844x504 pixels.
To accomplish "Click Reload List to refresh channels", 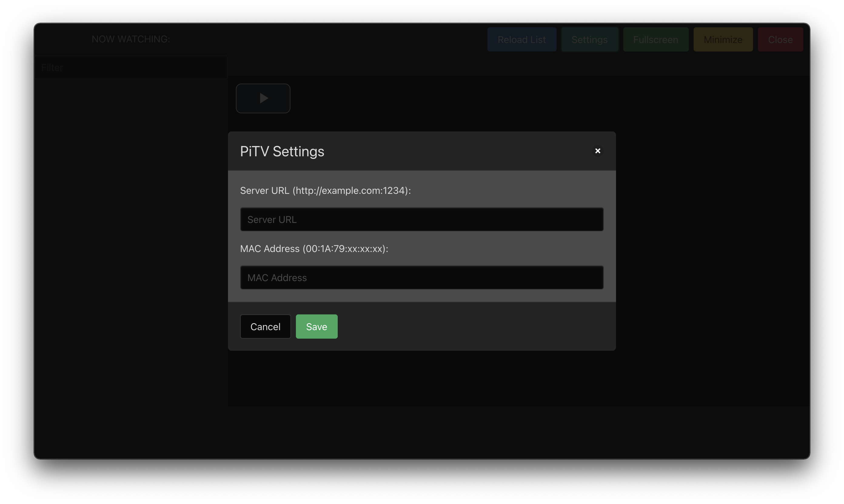I will [521, 39].
